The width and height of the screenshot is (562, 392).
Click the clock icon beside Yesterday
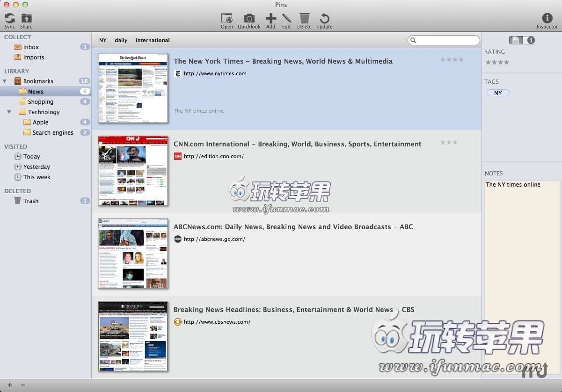click(18, 167)
